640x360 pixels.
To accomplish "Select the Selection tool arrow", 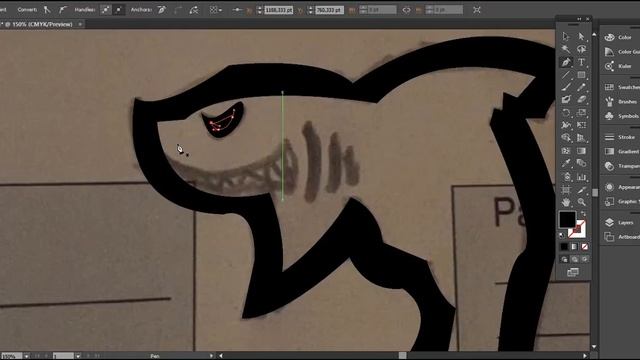I will coord(566,37).
